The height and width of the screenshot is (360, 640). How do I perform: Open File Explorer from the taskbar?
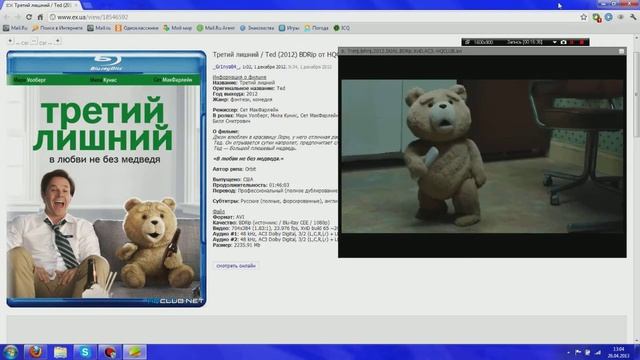(x=60, y=352)
